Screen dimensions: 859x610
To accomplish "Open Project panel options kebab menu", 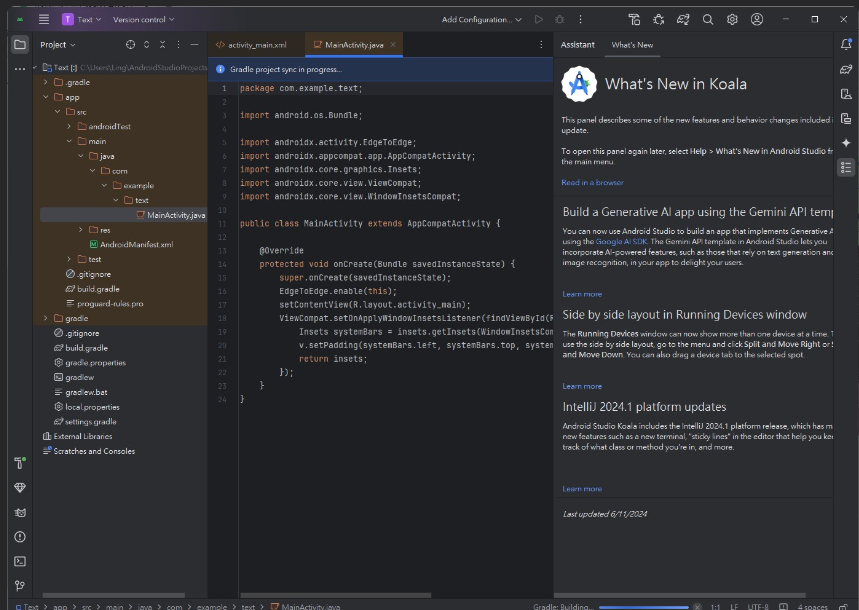I will coord(178,44).
